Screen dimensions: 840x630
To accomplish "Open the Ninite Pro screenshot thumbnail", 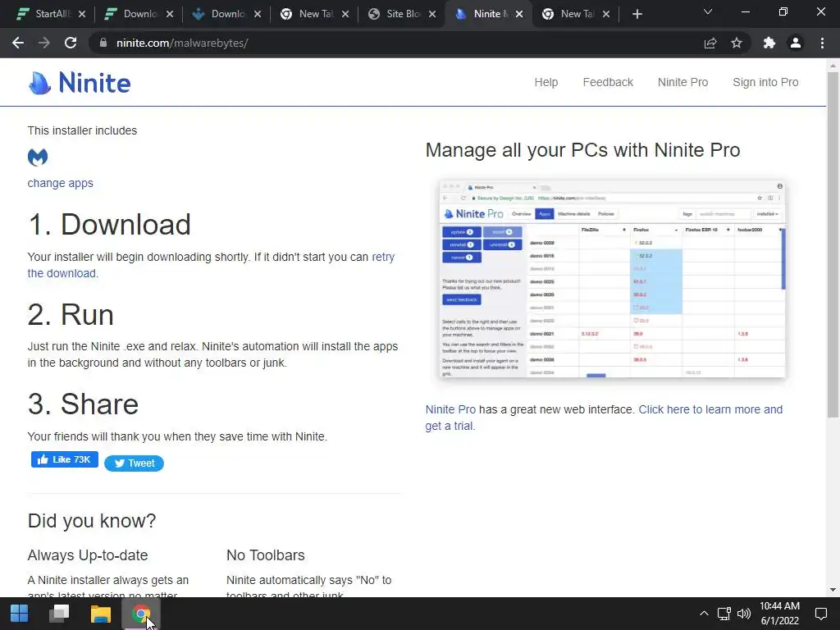I will (612, 279).
